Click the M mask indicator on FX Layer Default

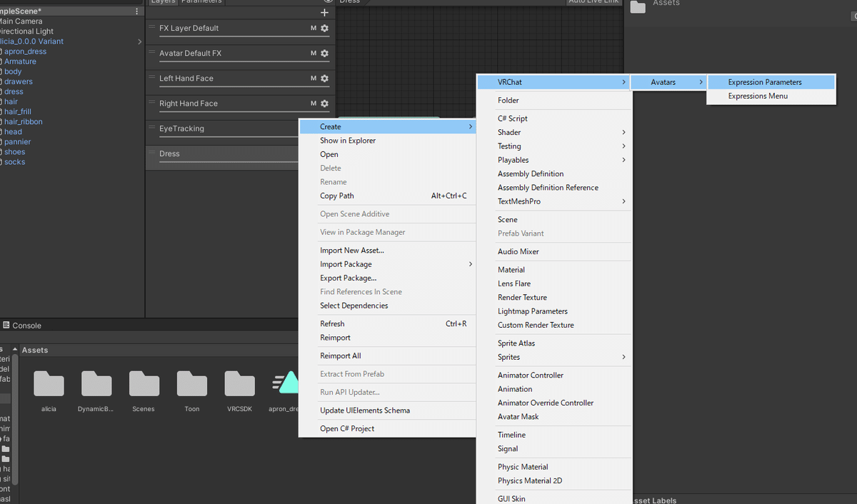pyautogui.click(x=314, y=29)
